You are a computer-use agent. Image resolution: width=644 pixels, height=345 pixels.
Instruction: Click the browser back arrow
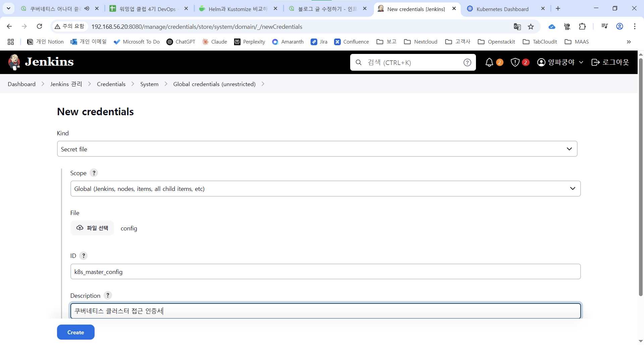pos(9,26)
